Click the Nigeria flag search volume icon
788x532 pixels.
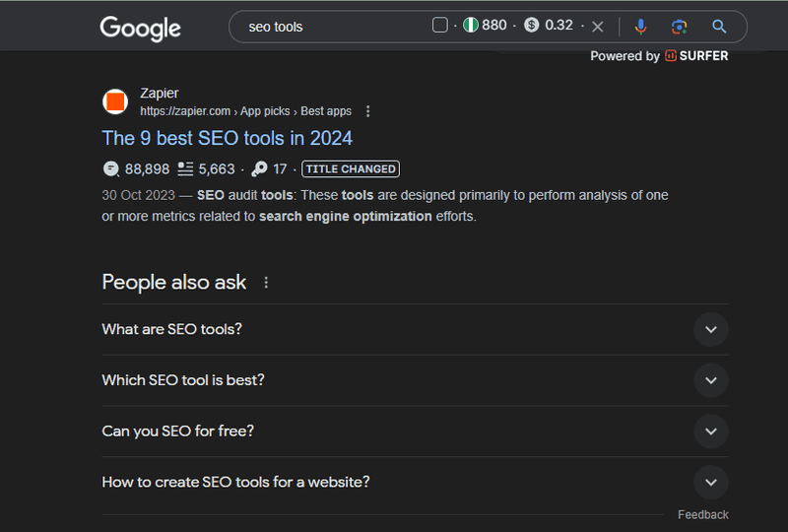click(x=471, y=25)
